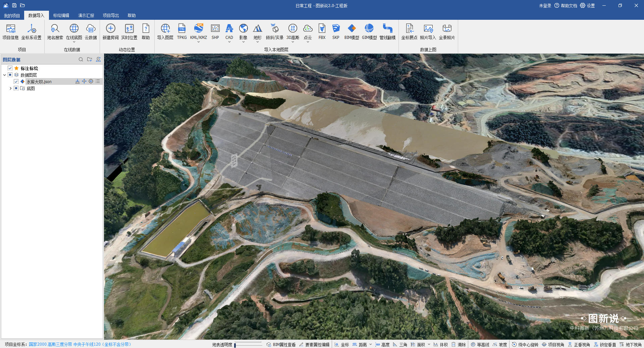Open the 帮助文档 help documentation
This screenshot has width=644, height=348.
[566, 6]
